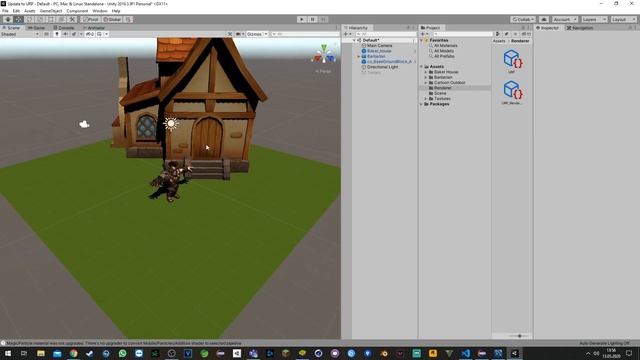640x360 pixels.
Task: Open the Edit menu
Action: 16,11
